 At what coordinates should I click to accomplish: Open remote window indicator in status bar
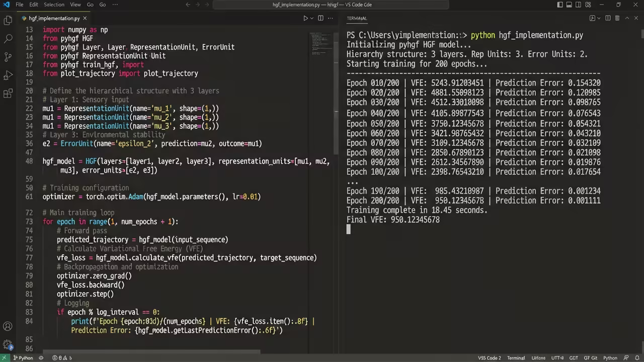click(5, 358)
